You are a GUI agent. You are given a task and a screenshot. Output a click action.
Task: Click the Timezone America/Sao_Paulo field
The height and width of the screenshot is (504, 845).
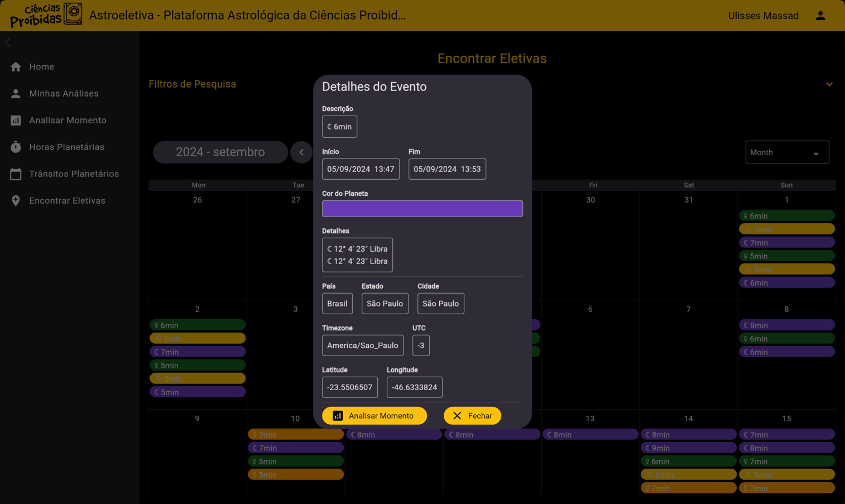tap(362, 345)
